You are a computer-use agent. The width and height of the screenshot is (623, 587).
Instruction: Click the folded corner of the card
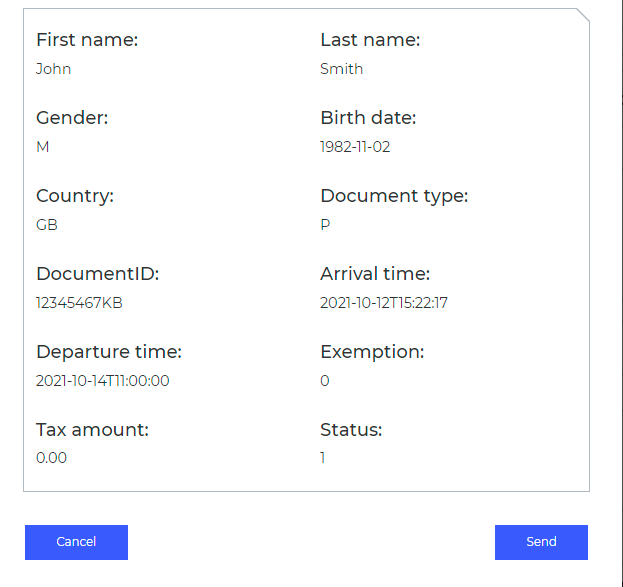pos(583,15)
